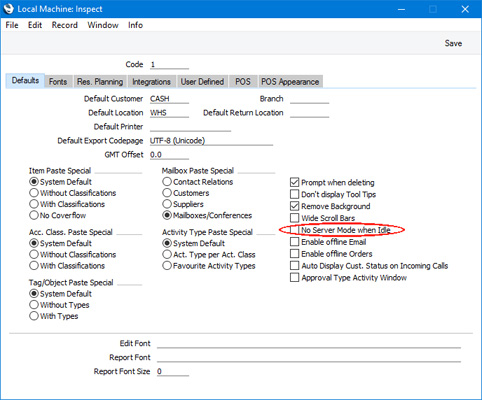Click the app icon in title bar
Viewport: 482px width, 400px height.
pyautogui.click(x=8, y=9)
